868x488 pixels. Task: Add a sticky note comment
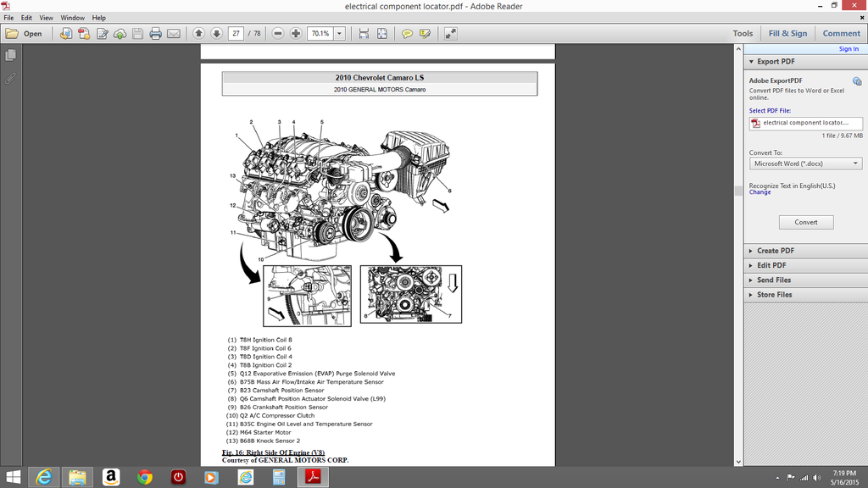(407, 34)
